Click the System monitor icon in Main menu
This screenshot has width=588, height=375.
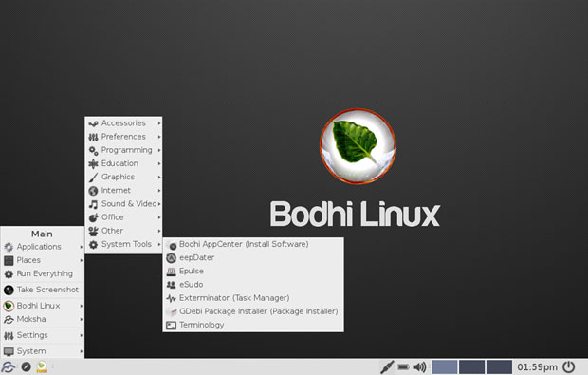point(9,351)
